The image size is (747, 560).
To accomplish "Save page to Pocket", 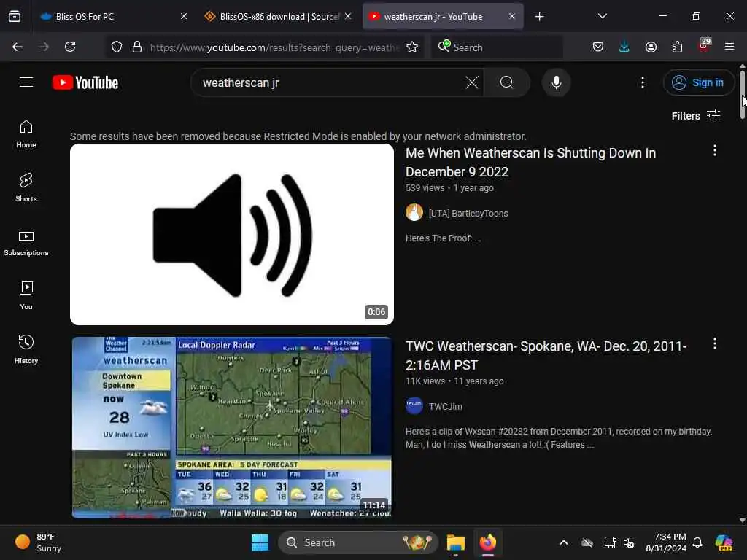I will coord(598,47).
